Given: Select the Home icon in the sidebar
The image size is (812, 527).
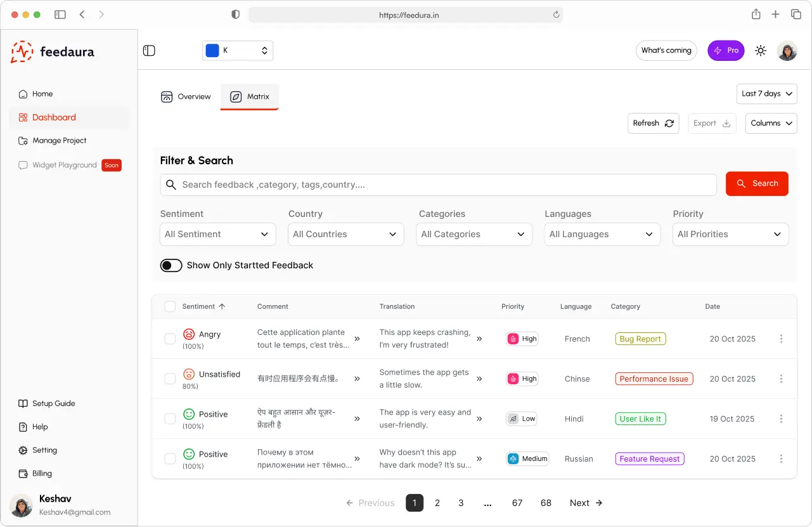Looking at the screenshot, I should (x=23, y=93).
